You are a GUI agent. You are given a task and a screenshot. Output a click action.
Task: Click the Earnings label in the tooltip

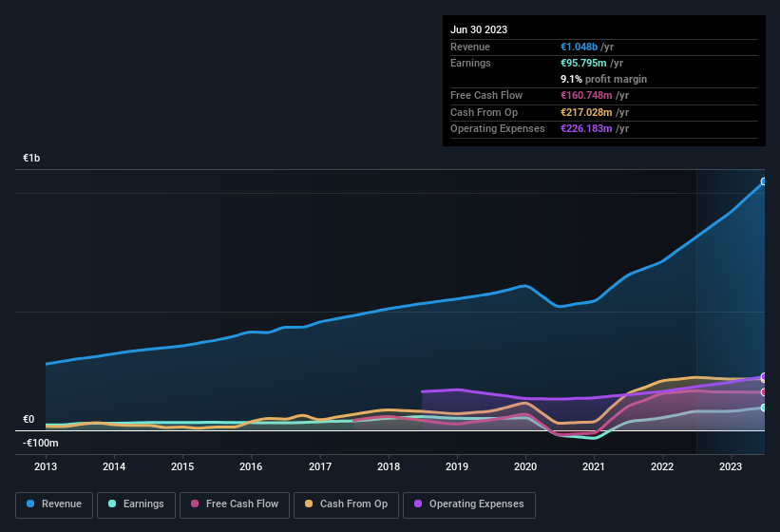tap(470, 63)
